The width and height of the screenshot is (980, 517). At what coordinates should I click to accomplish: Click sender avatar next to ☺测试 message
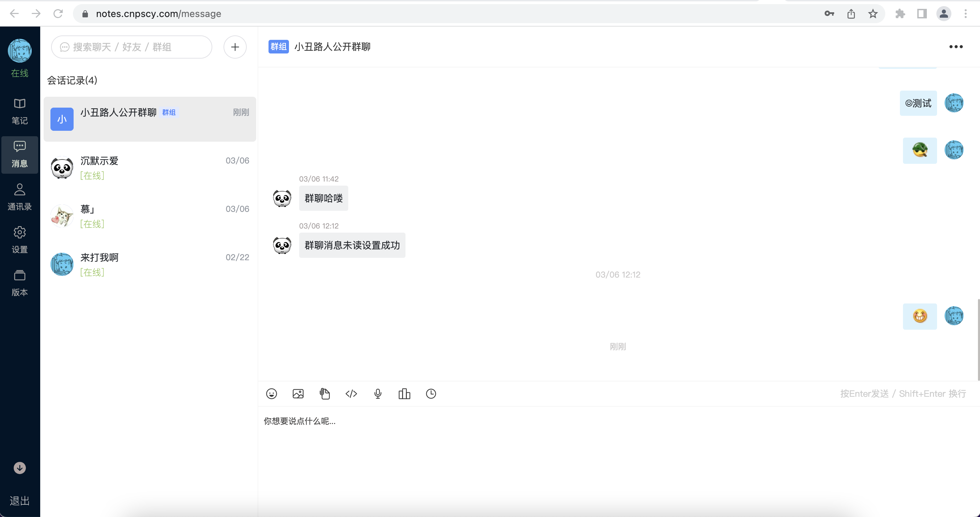click(x=954, y=103)
